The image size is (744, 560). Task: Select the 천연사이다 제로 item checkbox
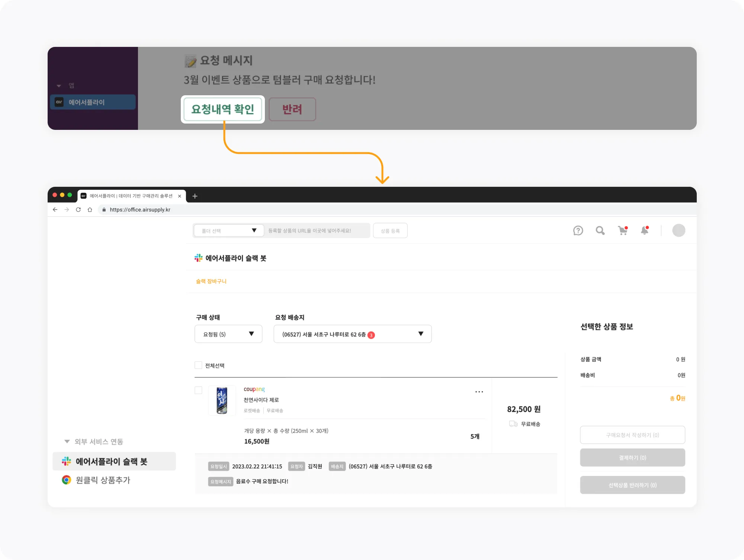tap(198, 390)
